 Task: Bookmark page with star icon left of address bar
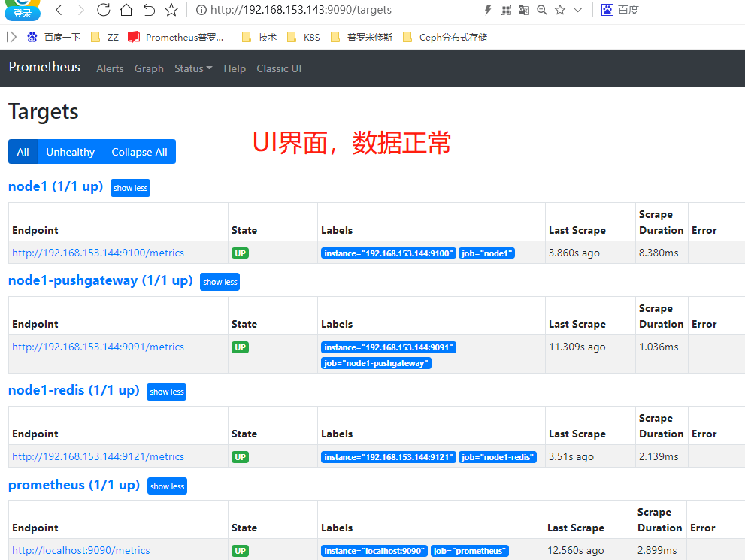point(171,10)
